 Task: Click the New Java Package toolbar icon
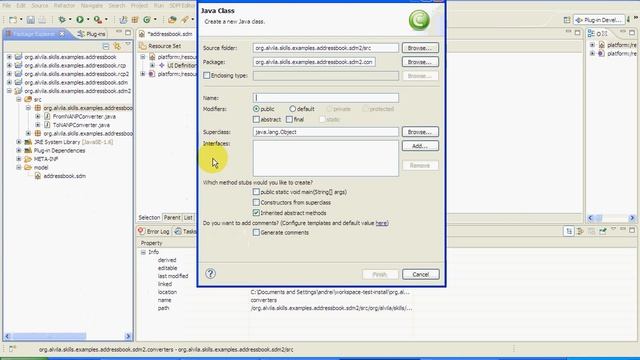135,20
